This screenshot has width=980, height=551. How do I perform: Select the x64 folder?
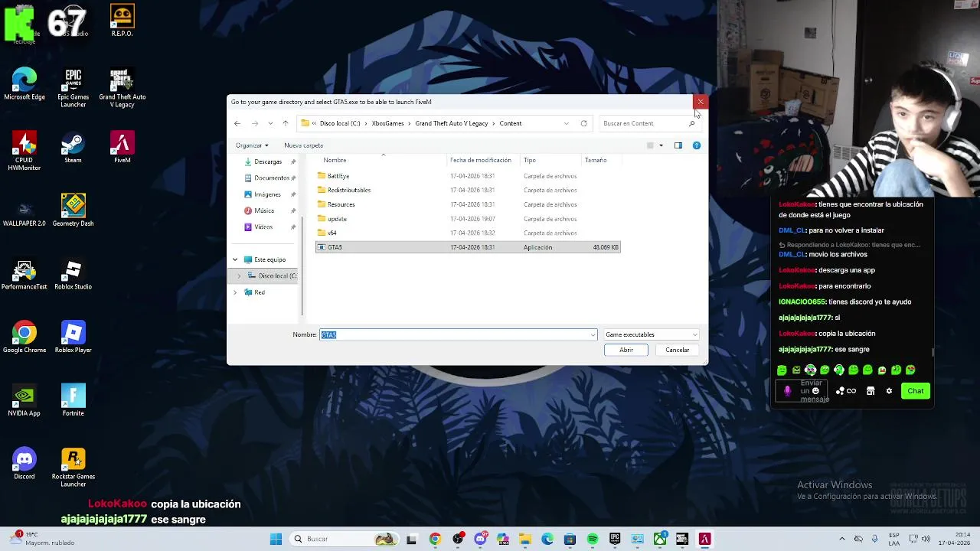point(468,233)
